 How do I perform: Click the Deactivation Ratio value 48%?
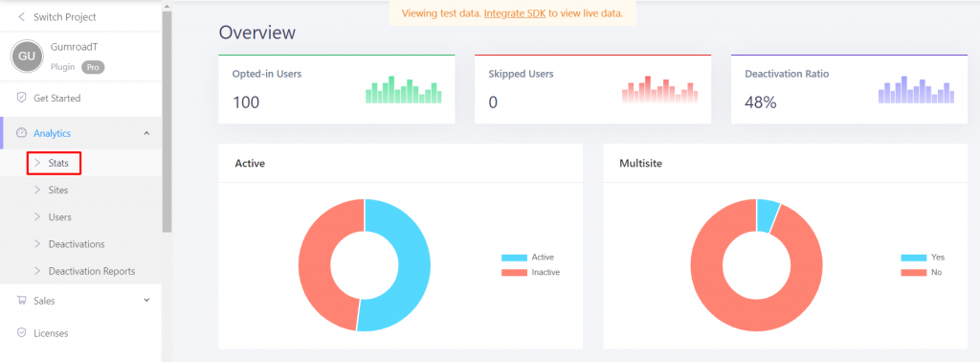pos(761,102)
